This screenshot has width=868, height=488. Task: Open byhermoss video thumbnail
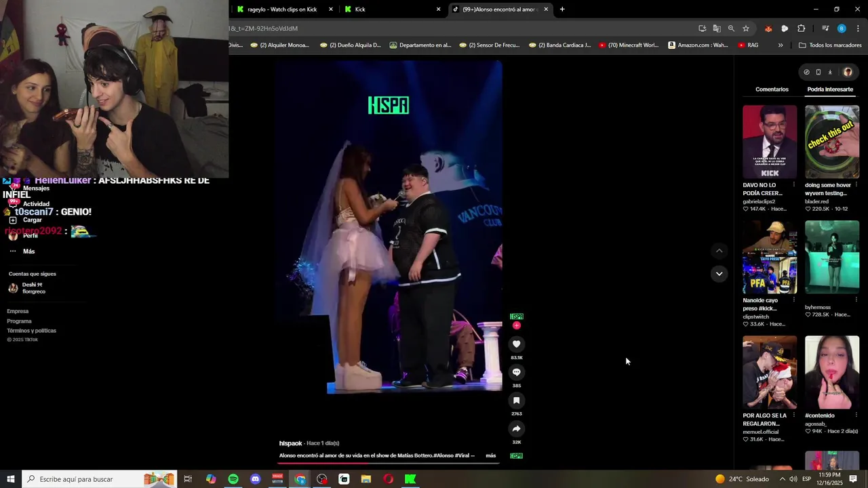832,257
